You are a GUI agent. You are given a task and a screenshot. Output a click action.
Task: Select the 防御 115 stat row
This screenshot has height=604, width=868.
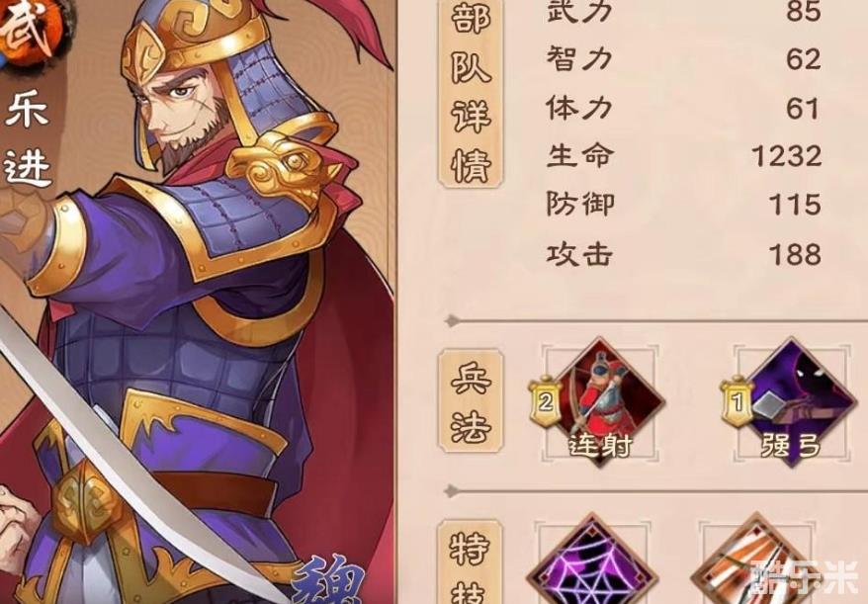[x=684, y=205]
